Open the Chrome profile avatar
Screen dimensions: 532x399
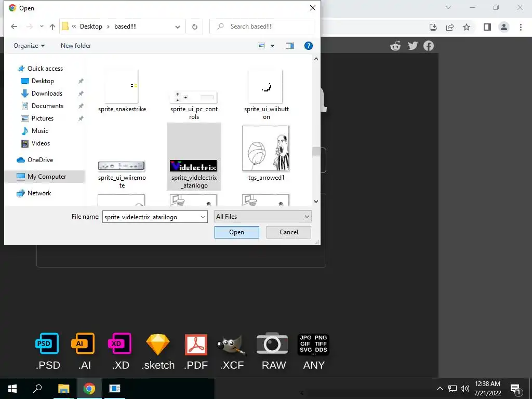pos(504,27)
